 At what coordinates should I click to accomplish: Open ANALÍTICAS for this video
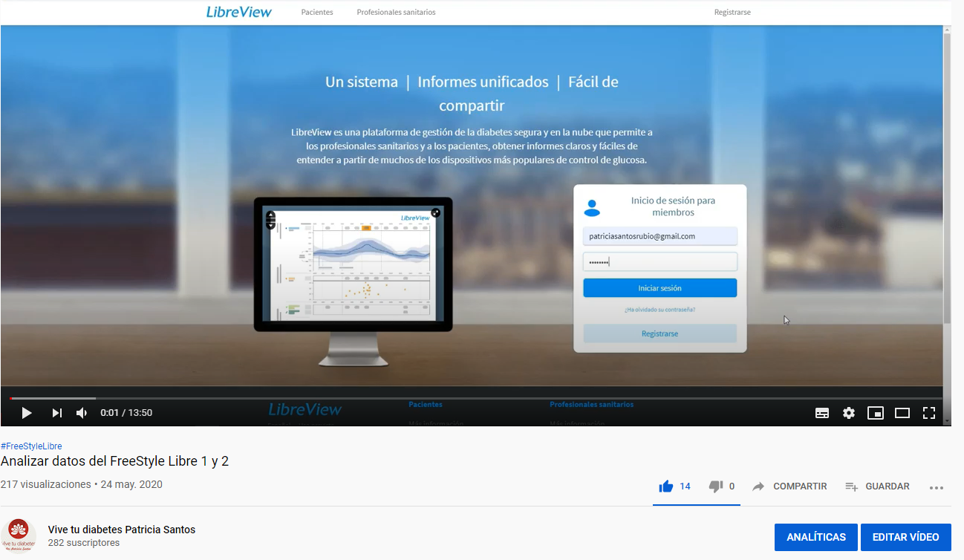[815, 537]
